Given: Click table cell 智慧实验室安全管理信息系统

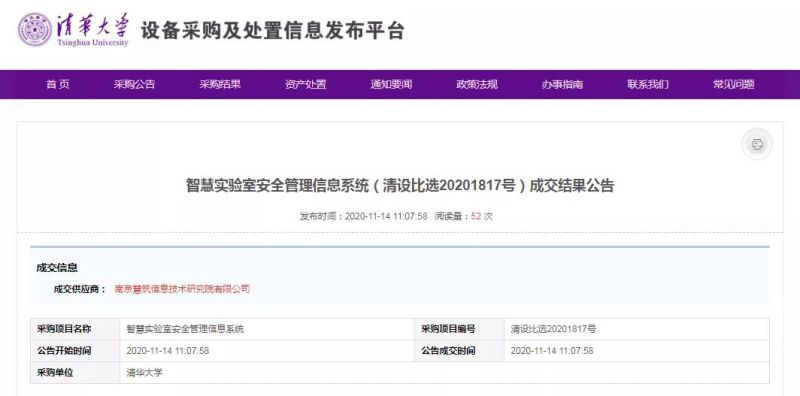Looking at the screenshot, I should pos(267,329).
